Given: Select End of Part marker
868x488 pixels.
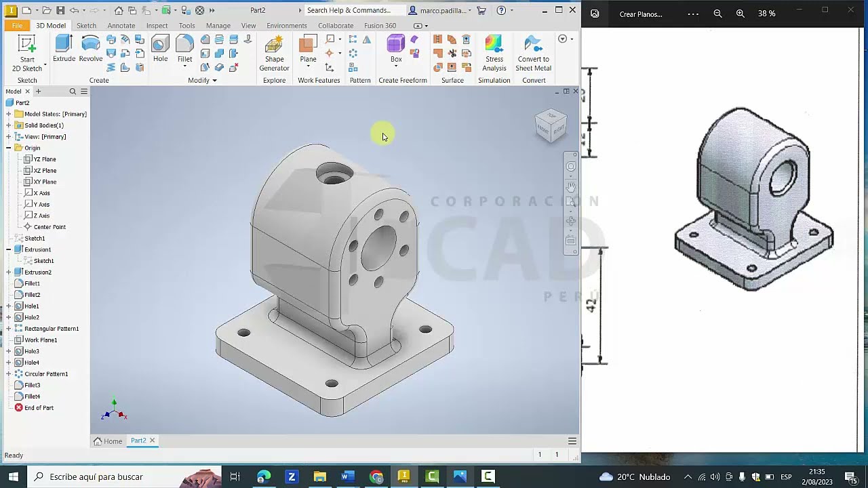Looking at the screenshot, I should [x=39, y=408].
